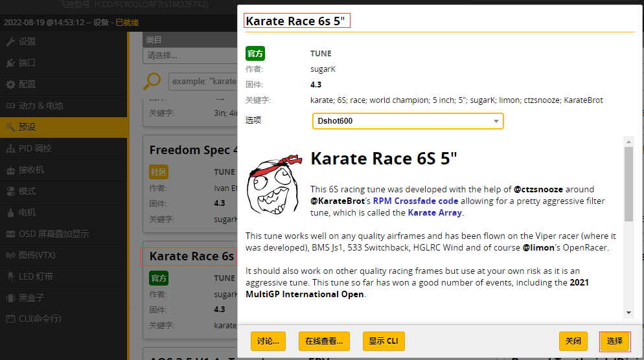Click the preset description scrollbar
This screenshot has width=644, height=360.
coord(628,185)
